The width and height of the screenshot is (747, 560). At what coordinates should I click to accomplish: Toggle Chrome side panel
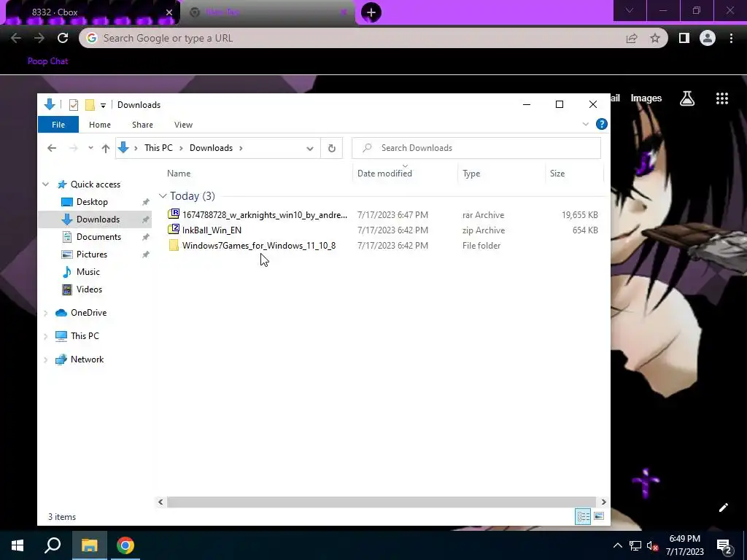684,38
